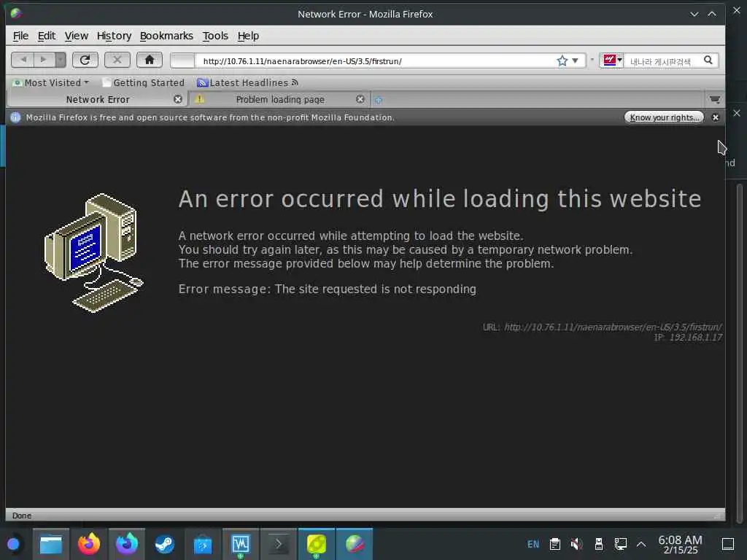Switch to the Problem loading page tab
Screen dimensions: 747x560
[x=279, y=99]
